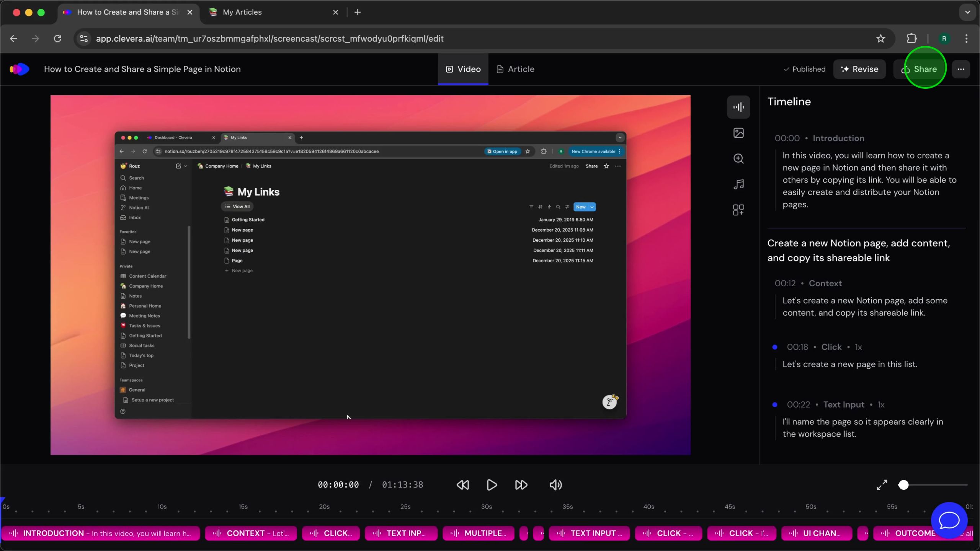
Task: Expand video preview to fullscreen
Action: [882, 485]
